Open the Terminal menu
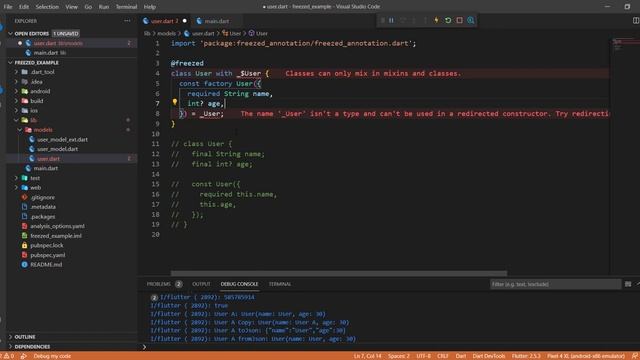The height and width of the screenshot is (360, 640). pyautogui.click(x=126, y=7)
